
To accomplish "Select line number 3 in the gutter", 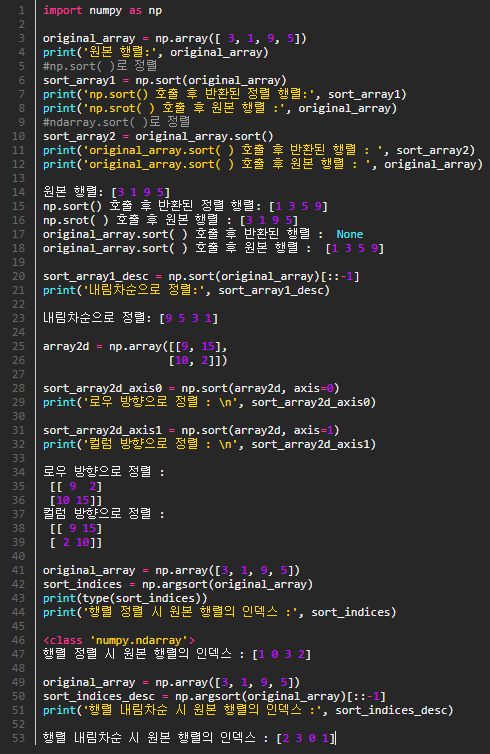I will (22, 38).
